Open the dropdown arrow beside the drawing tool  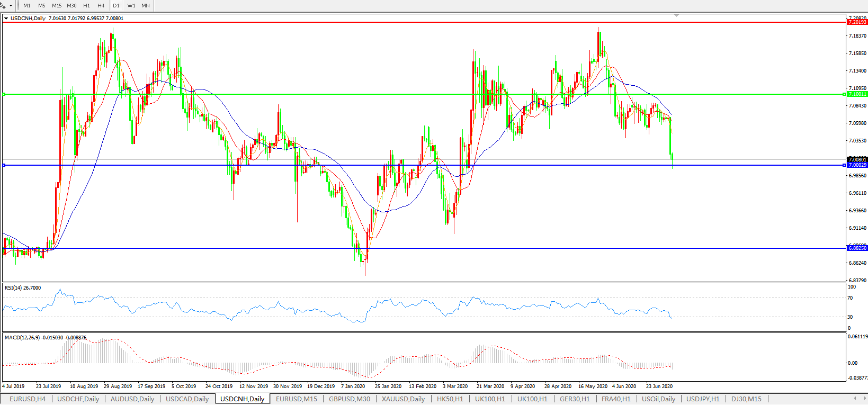point(11,5)
